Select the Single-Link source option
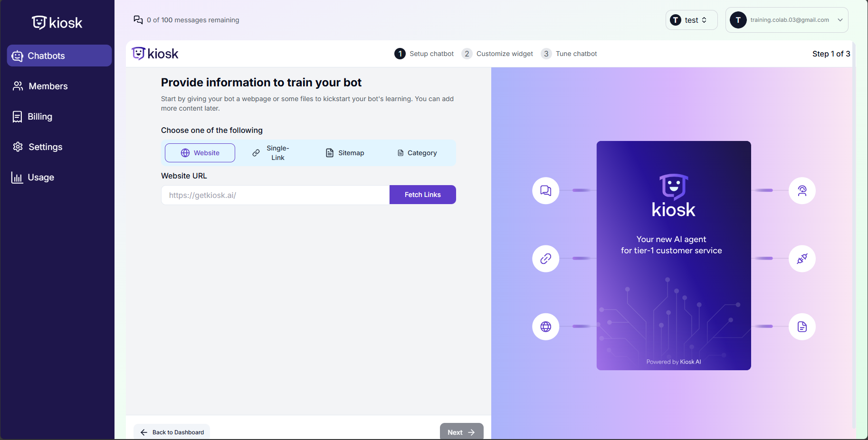 tap(271, 153)
